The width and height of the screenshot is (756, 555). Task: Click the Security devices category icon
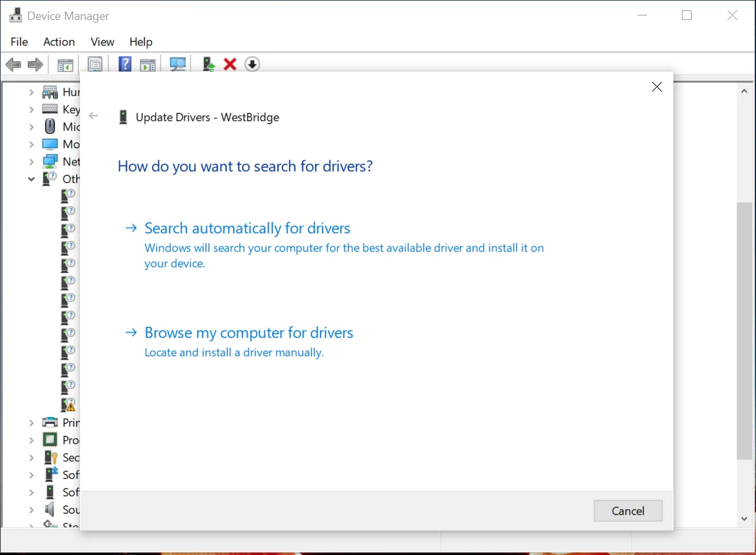(50, 457)
